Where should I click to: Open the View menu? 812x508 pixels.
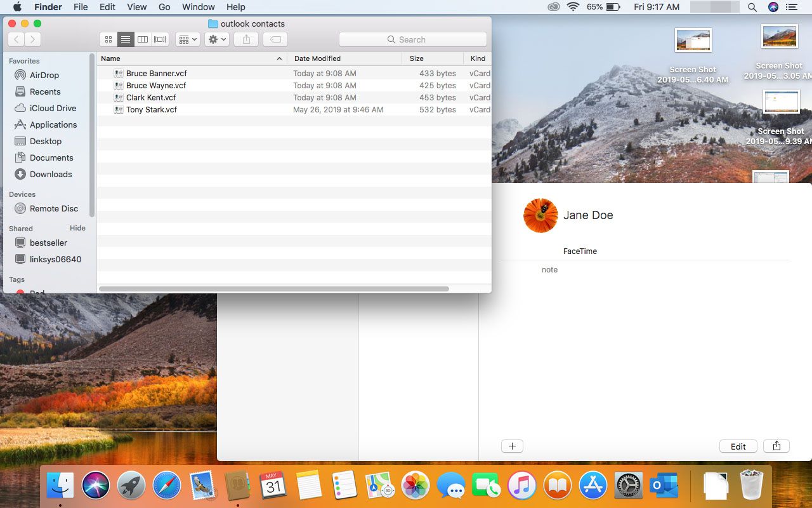(x=137, y=7)
